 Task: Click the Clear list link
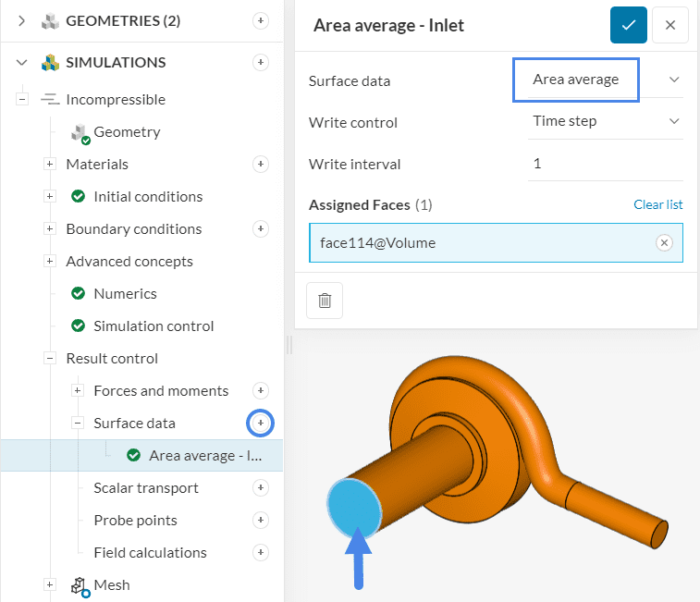657,204
